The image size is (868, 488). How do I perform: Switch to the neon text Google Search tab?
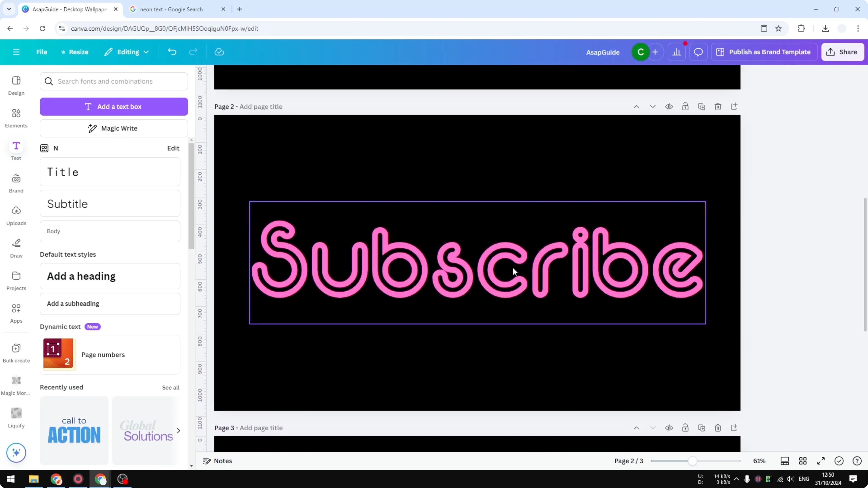(x=172, y=9)
